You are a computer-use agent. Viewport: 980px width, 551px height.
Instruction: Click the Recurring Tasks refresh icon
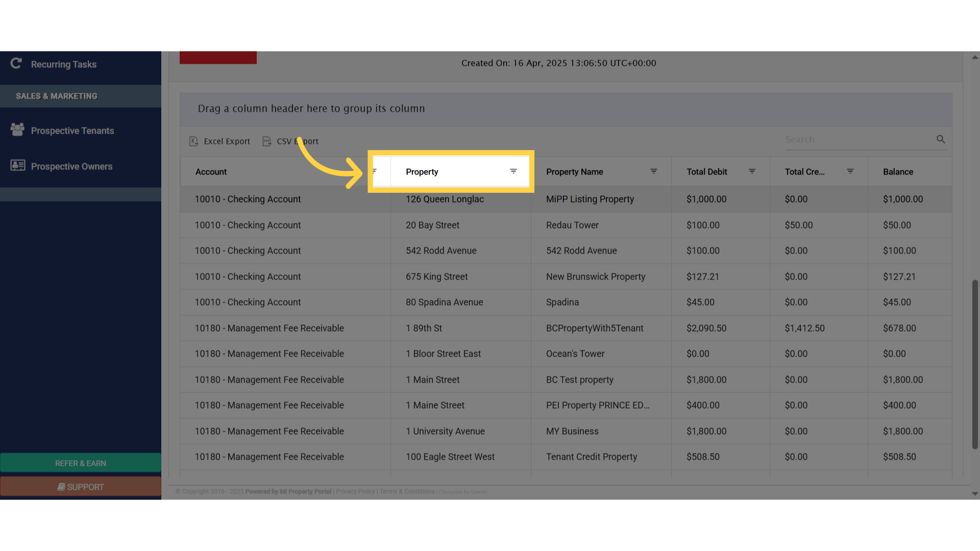click(16, 63)
